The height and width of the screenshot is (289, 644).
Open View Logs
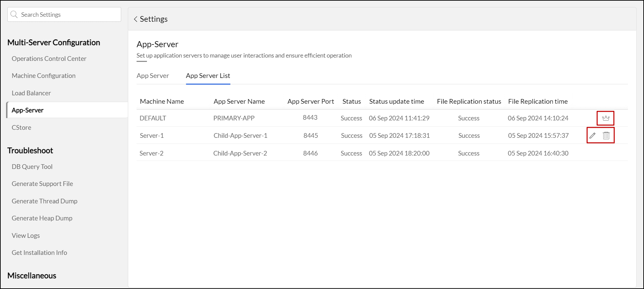point(26,235)
